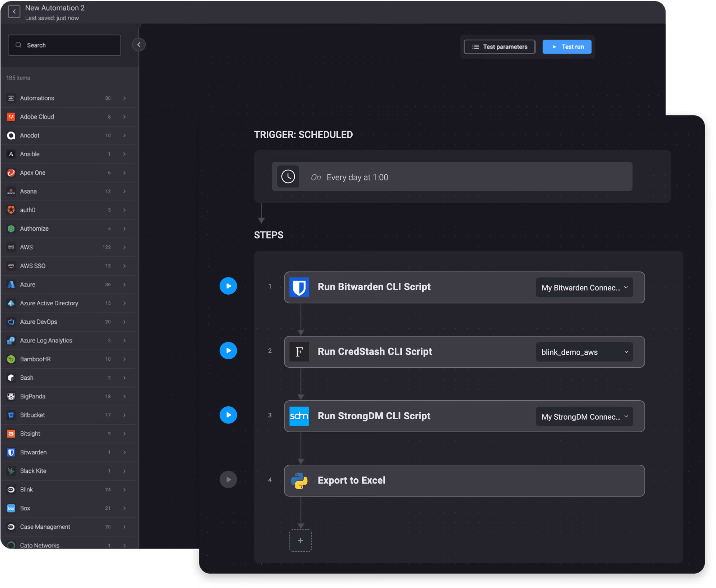This screenshot has height=588, width=716.
Task: Click the Authomize icon in sidebar
Action: [11, 229]
